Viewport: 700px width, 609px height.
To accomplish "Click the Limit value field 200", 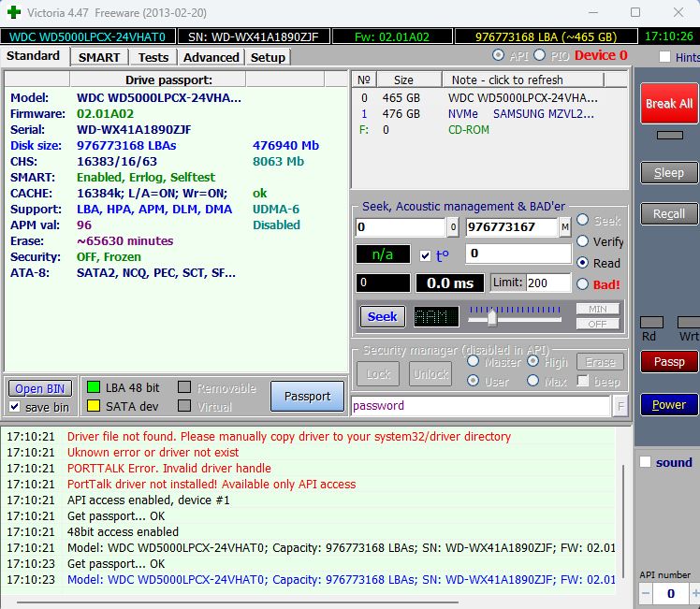I will pyautogui.click(x=548, y=283).
